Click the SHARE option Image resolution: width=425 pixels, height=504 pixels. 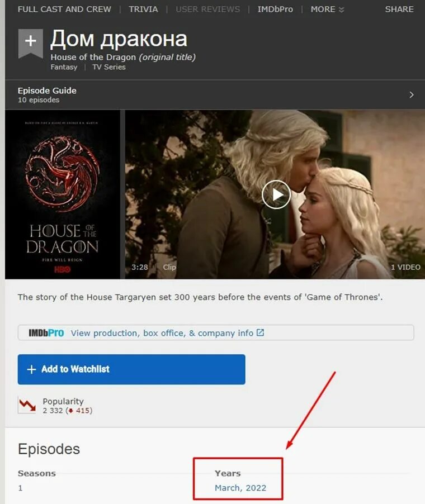point(399,9)
